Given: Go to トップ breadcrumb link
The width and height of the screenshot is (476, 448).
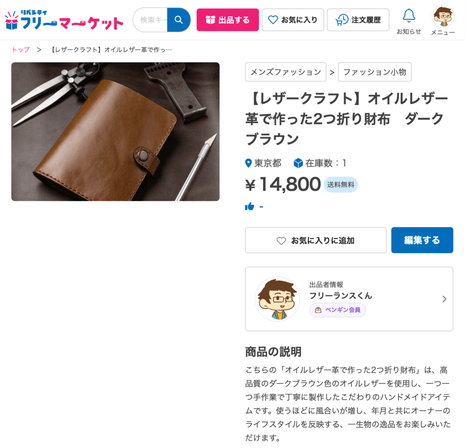Looking at the screenshot, I should pos(20,49).
